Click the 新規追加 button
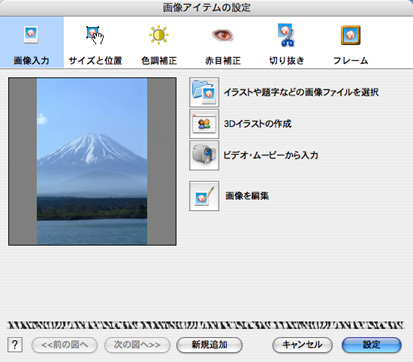This screenshot has width=413, height=362. [209, 345]
